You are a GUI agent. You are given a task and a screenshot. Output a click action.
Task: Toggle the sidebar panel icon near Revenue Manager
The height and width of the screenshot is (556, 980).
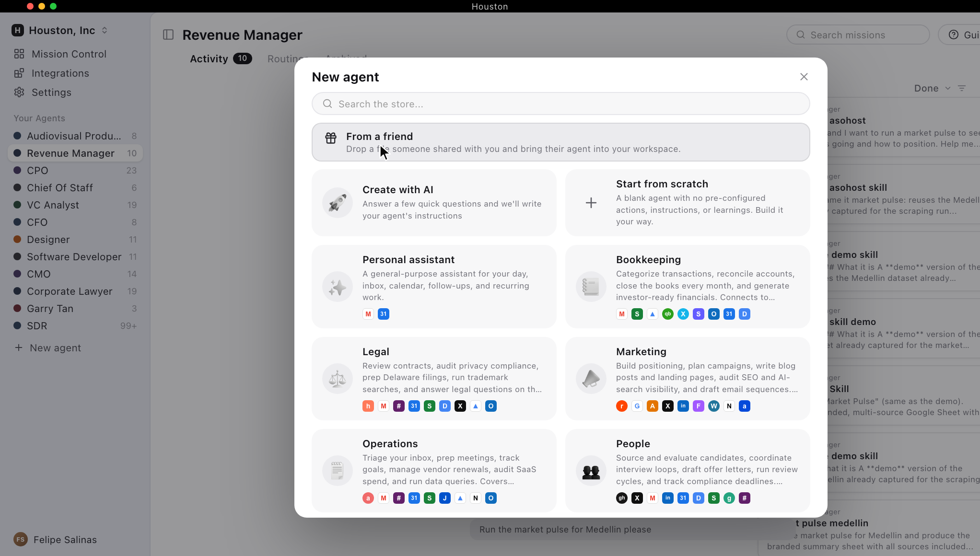(x=168, y=35)
